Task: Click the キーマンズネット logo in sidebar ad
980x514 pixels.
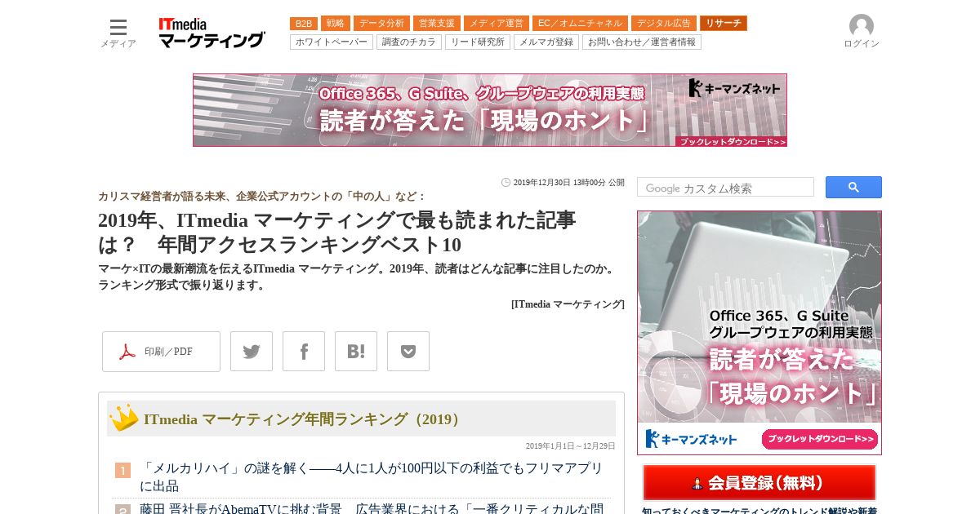Action: (x=691, y=439)
